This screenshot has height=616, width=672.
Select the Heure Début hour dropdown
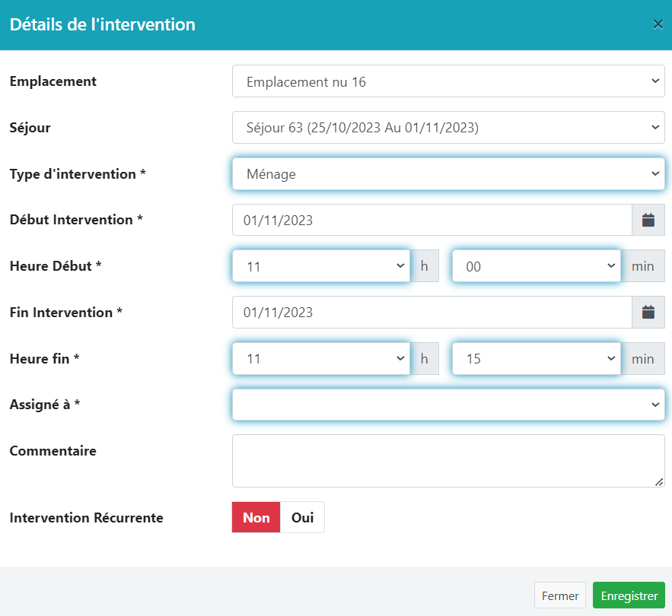320,266
